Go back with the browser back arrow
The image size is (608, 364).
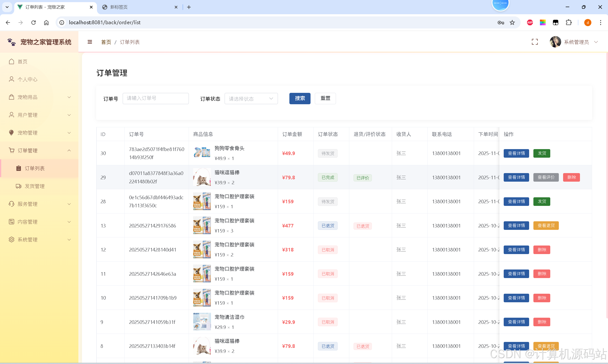point(8,23)
